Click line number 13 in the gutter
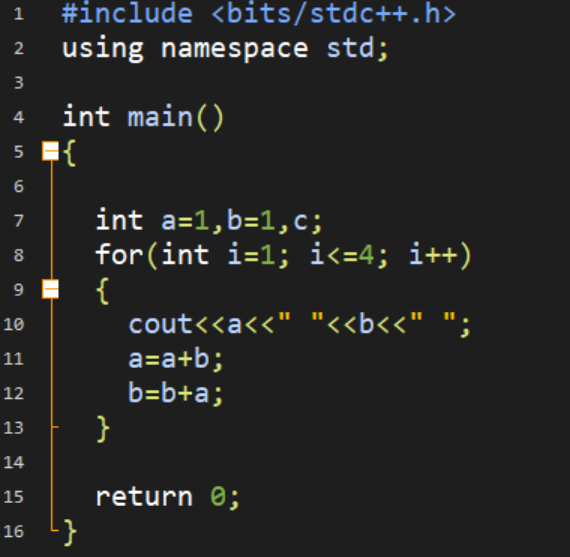This screenshot has width=570, height=557. coord(14,428)
